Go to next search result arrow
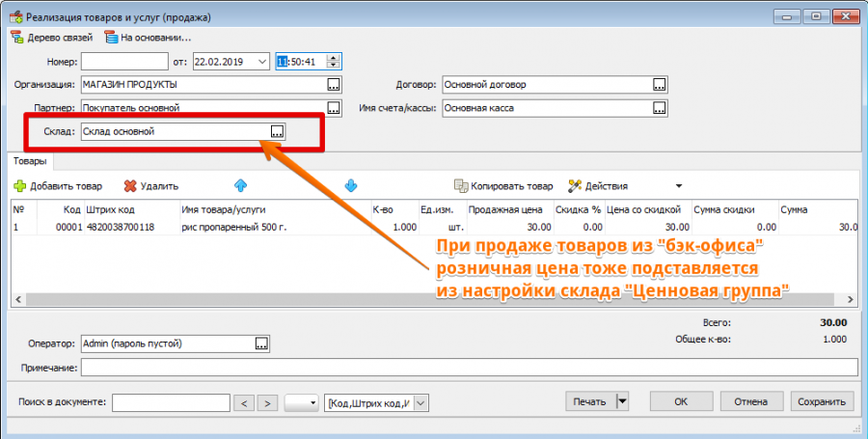This screenshot has height=439, width=868. [x=268, y=402]
